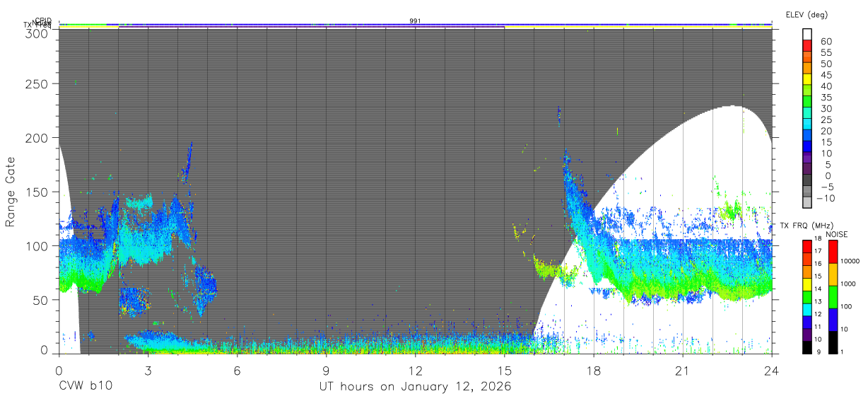868x401 pixels.
Task: Click the '991' CPID value above the plot
Action: [x=415, y=21]
